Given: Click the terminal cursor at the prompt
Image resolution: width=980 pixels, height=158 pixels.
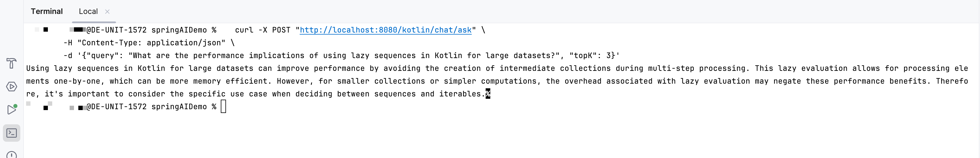Looking at the screenshot, I should point(223,107).
